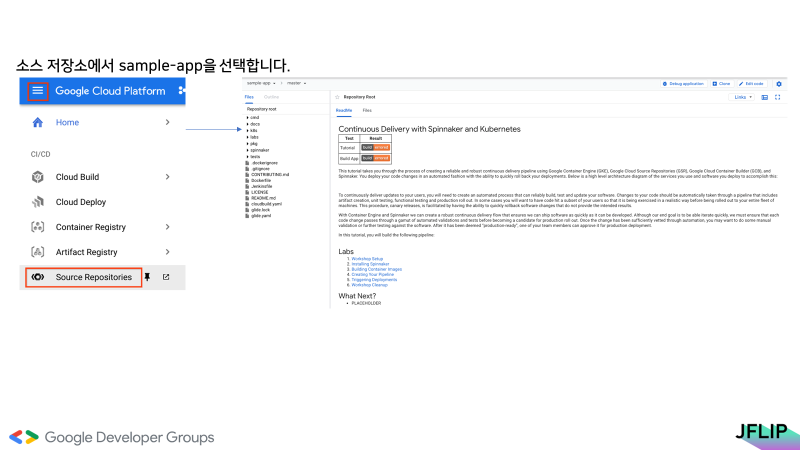This screenshot has height=450, width=800.
Task: Open the Building Container Images link
Action: pos(377,269)
